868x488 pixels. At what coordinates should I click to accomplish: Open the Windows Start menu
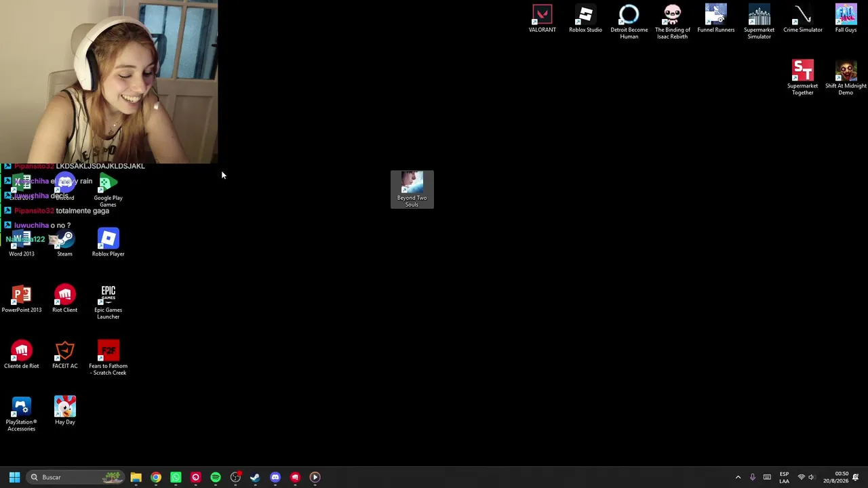click(14, 477)
